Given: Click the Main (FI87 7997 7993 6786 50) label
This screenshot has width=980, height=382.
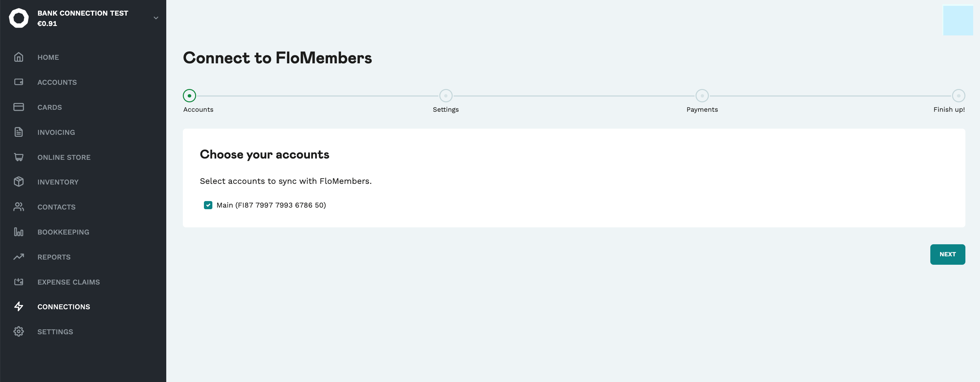Looking at the screenshot, I should pyautogui.click(x=271, y=205).
